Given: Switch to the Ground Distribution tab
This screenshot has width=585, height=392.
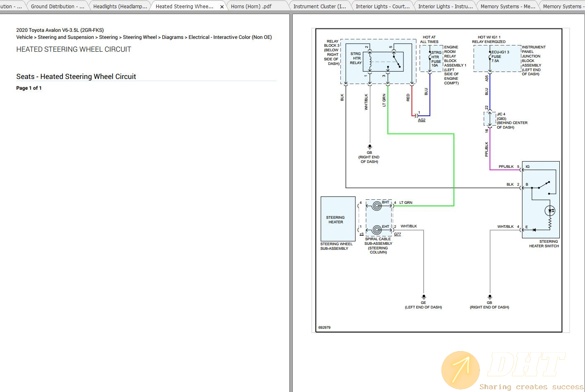Looking at the screenshot, I should [x=57, y=6].
